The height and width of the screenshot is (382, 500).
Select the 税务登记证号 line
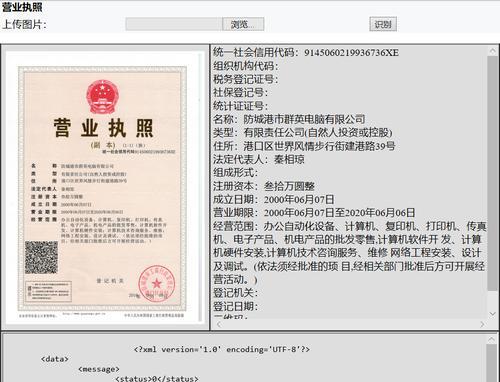[246, 79]
